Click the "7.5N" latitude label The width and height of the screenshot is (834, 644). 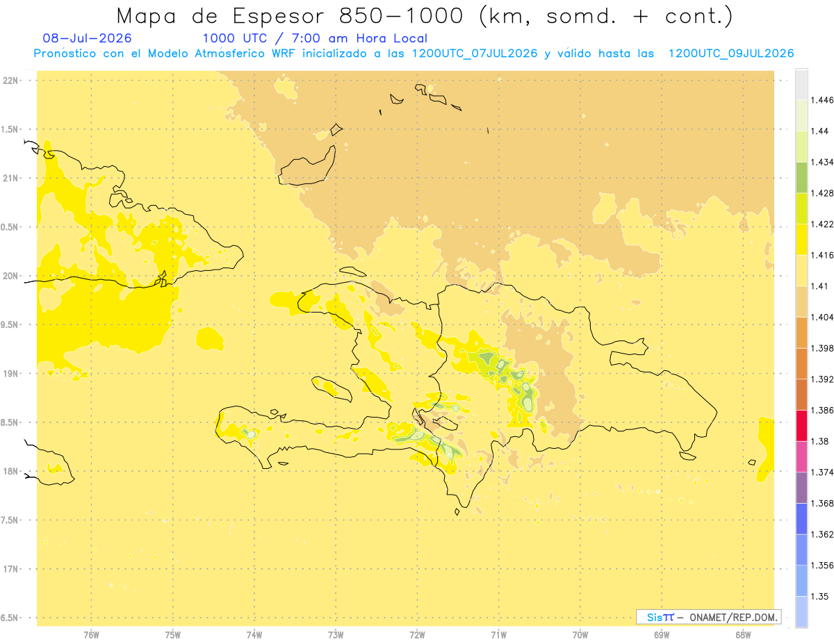10,520
